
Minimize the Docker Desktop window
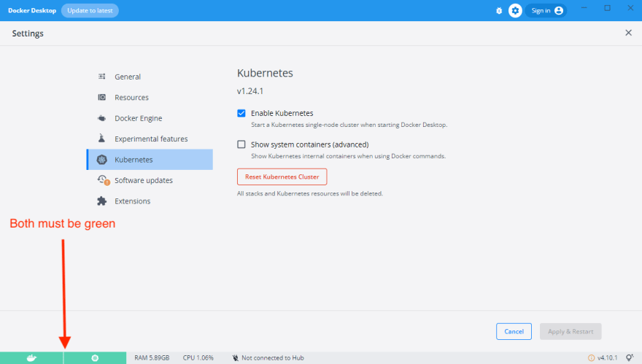click(584, 8)
